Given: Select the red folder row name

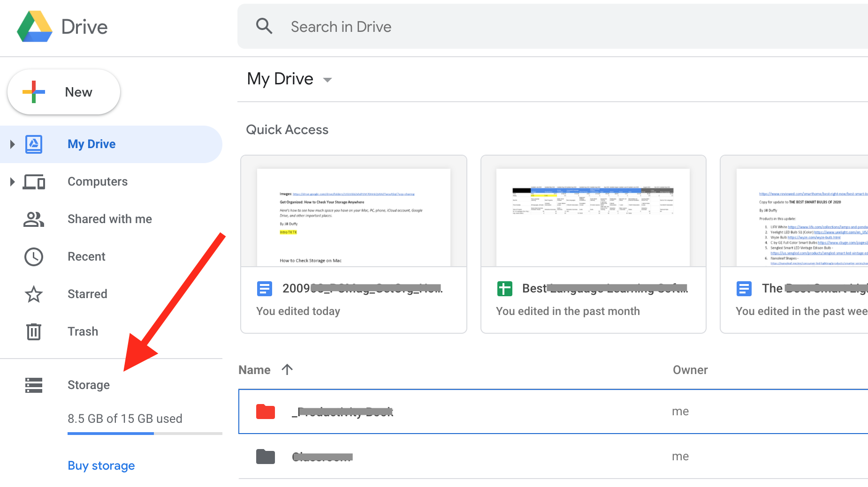Looking at the screenshot, I should coord(343,412).
